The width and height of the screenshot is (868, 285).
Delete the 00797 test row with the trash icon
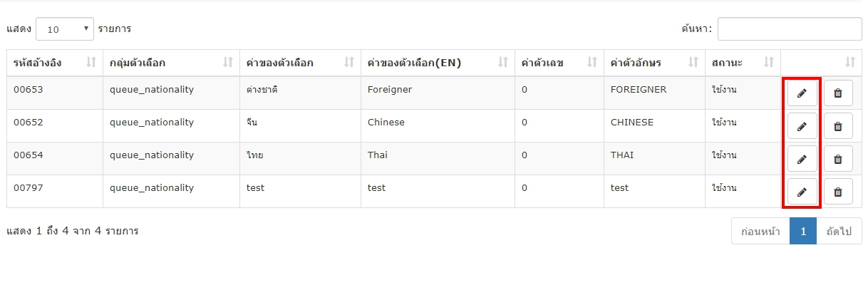pyautogui.click(x=838, y=192)
